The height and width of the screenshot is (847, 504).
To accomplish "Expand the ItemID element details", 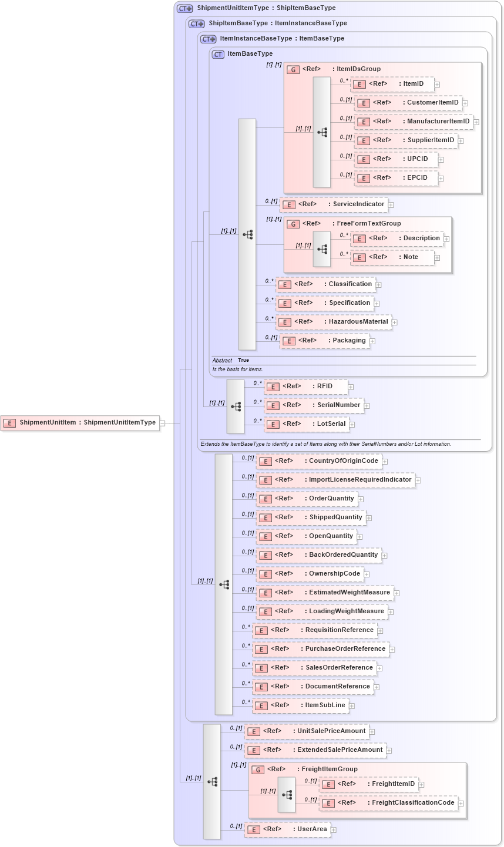I will click(436, 84).
